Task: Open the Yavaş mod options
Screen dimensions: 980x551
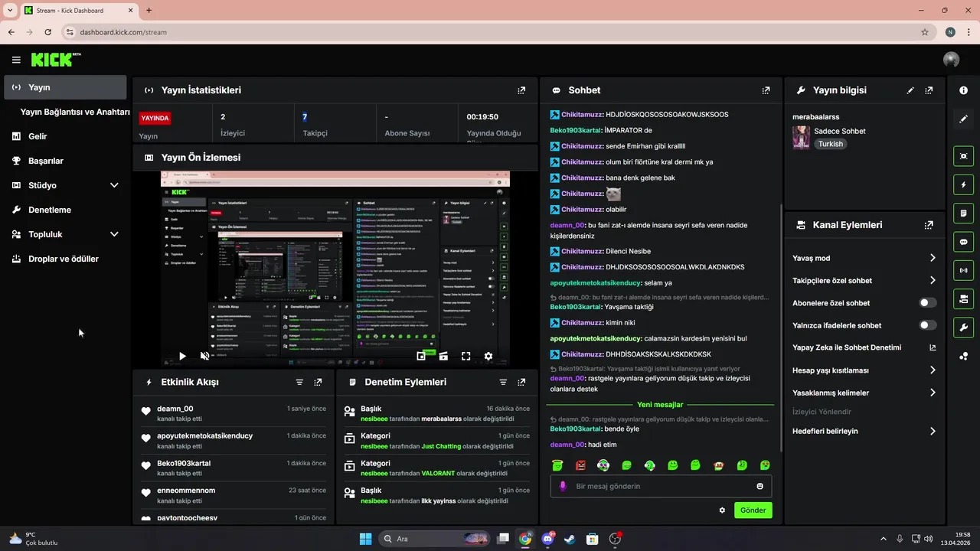Action: coord(864,258)
